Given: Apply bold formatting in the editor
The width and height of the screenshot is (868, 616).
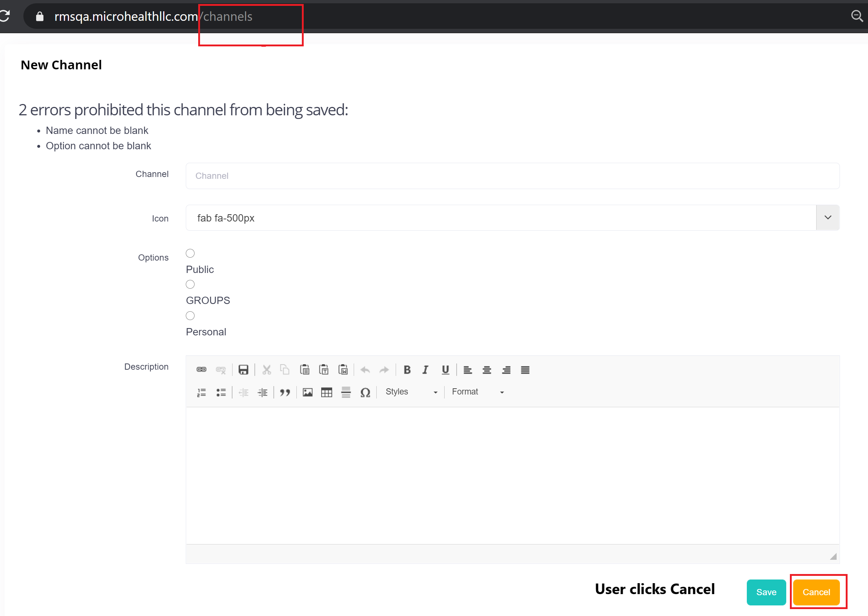Looking at the screenshot, I should click(x=407, y=370).
